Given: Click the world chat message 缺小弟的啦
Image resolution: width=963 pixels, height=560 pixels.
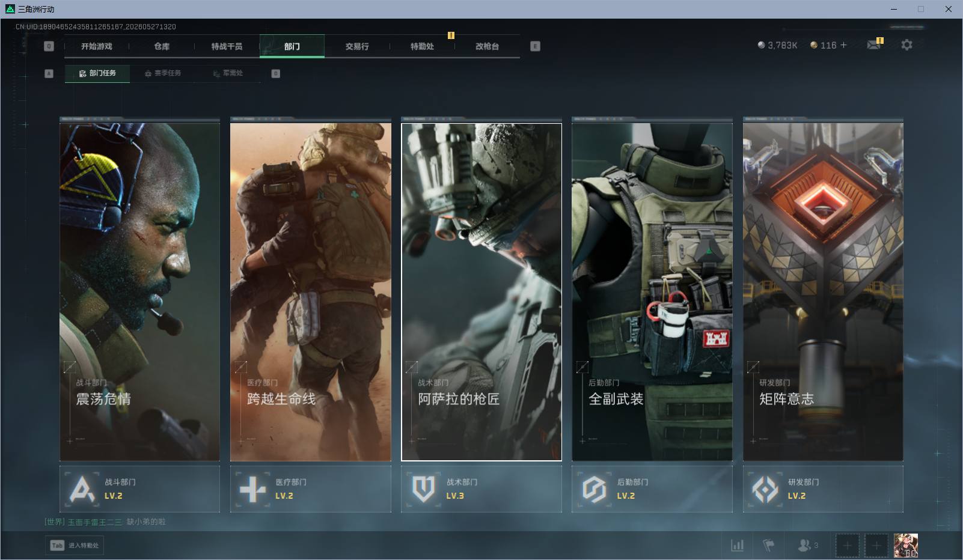Looking at the screenshot, I should [146, 522].
